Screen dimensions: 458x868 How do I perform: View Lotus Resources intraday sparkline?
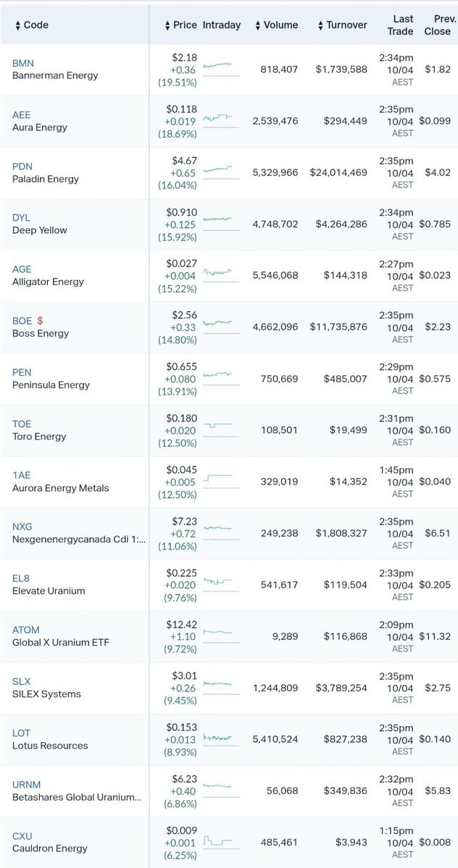click(217, 737)
